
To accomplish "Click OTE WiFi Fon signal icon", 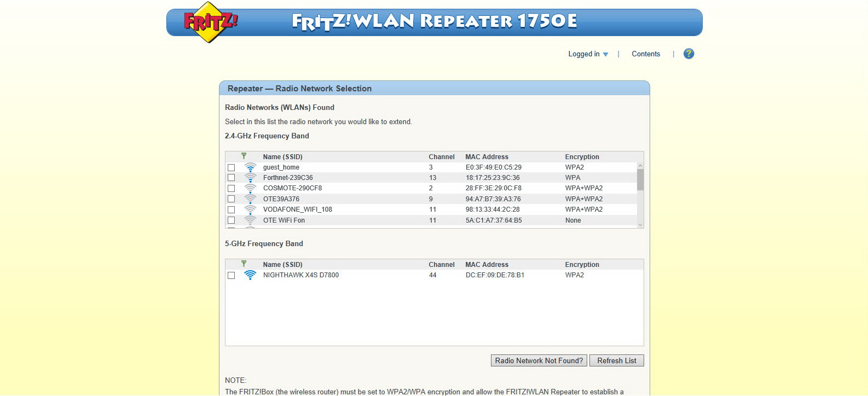I will pyautogui.click(x=250, y=220).
